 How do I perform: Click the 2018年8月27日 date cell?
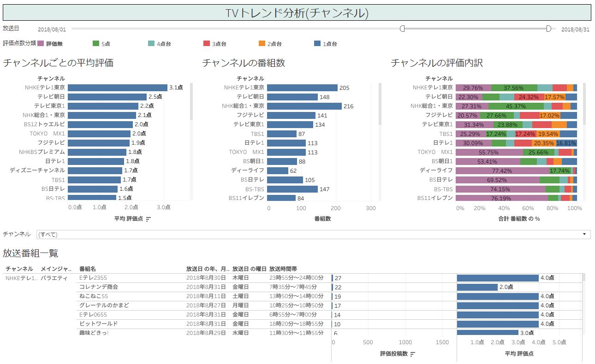pyautogui.click(x=207, y=305)
